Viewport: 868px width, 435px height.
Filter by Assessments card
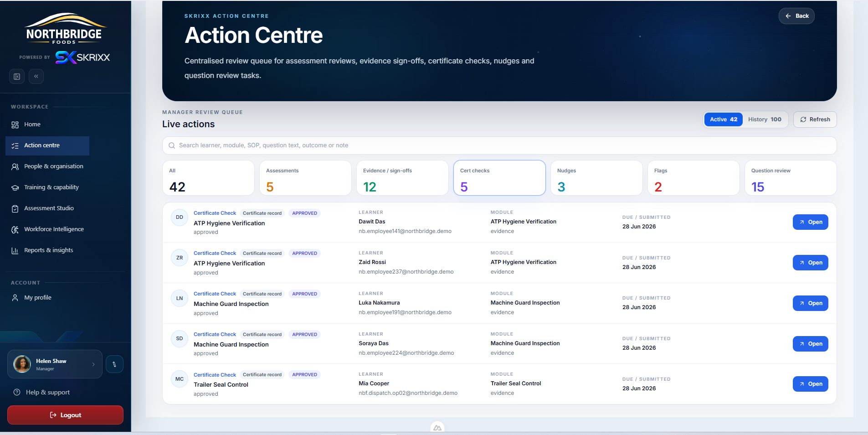(305, 178)
